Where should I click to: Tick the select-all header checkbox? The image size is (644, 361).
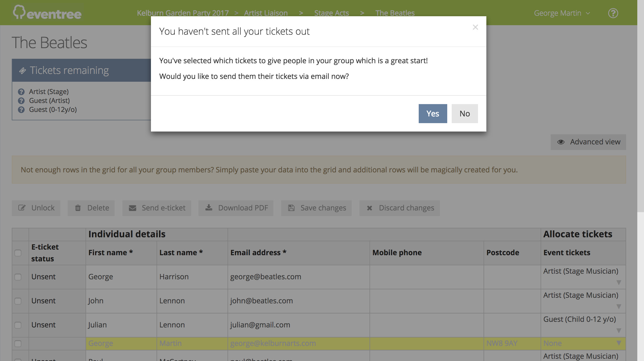point(18,253)
